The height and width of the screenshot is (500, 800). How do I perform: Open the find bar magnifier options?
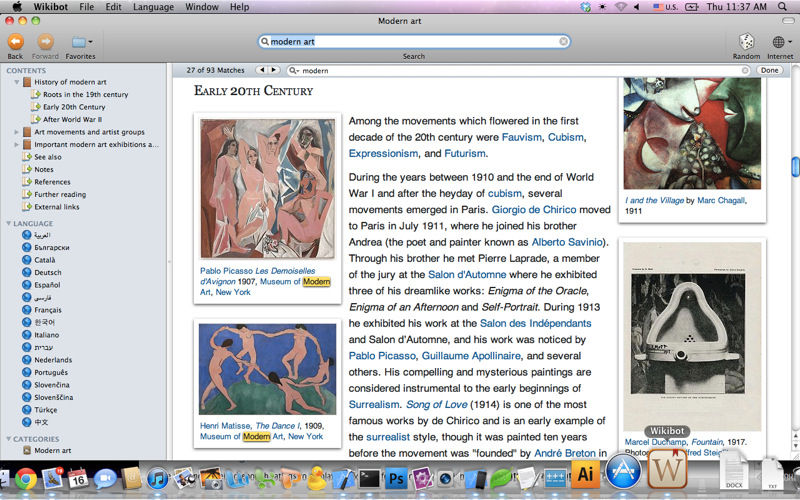[294, 70]
